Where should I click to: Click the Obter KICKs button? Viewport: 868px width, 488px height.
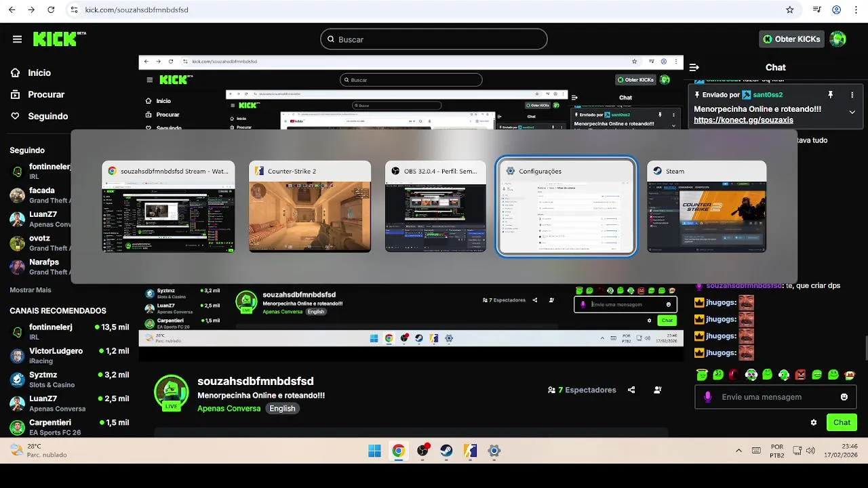(x=791, y=39)
